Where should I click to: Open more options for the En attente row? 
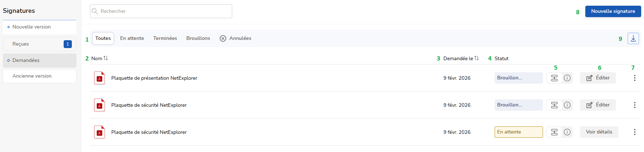[634, 132]
